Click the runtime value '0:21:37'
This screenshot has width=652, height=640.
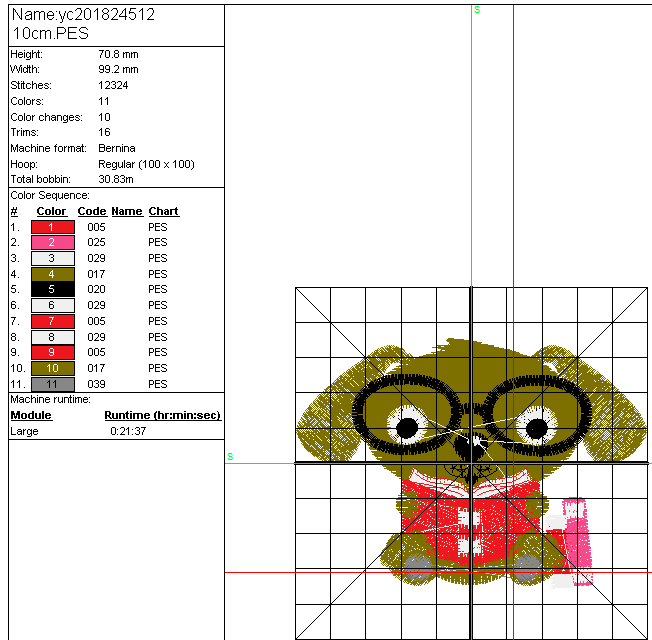(128, 431)
